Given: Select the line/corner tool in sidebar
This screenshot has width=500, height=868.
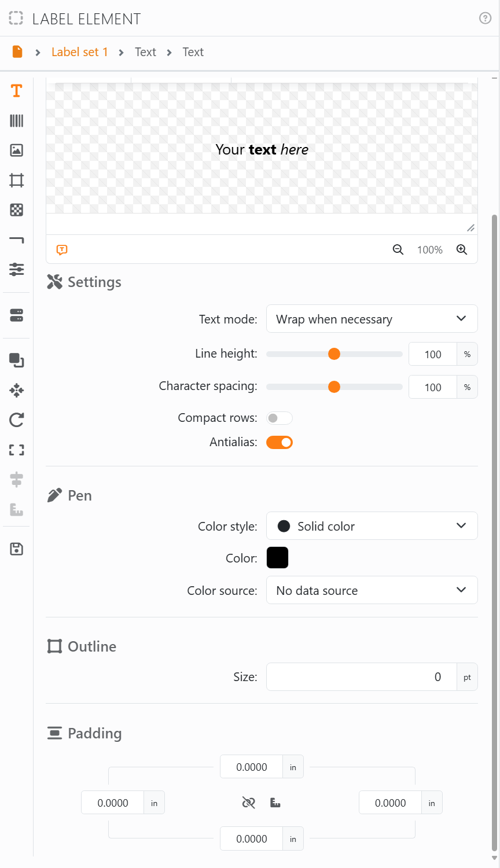Looking at the screenshot, I should (x=16, y=240).
